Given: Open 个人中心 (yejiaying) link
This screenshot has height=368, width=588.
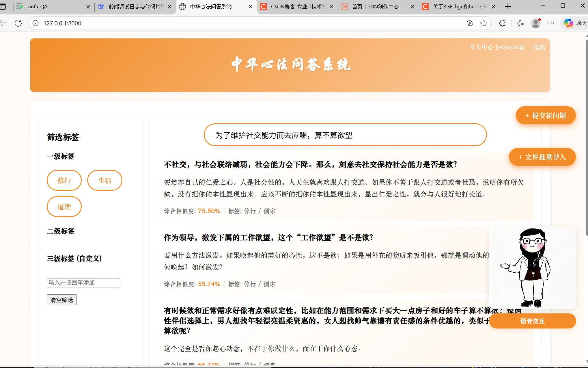Looking at the screenshot, I should point(497,47).
